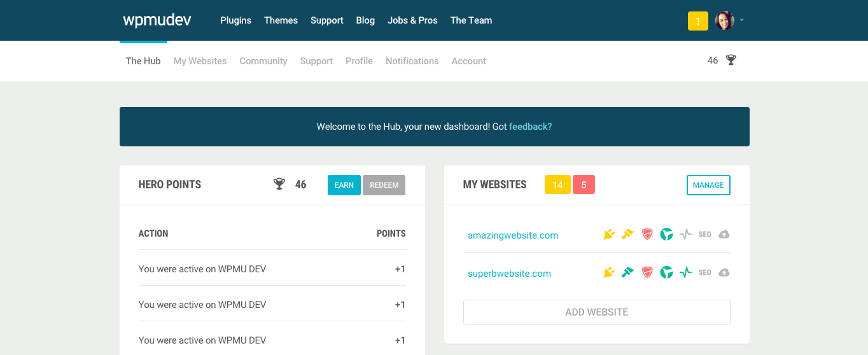Viewport: 868px width, 355px height.
Task: Click green hummingbird icon for amazingwebsite.com
Action: click(666, 235)
